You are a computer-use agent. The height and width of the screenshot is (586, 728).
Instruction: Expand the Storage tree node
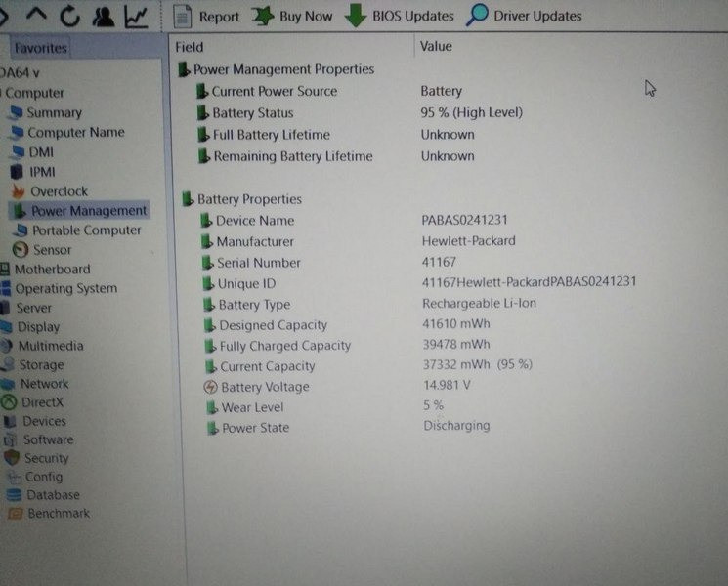[41, 365]
